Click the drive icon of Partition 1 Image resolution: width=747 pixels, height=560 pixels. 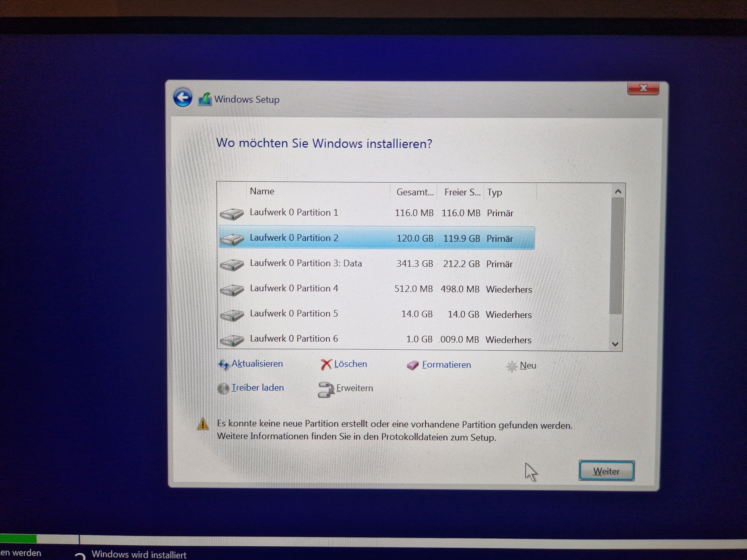[x=232, y=214]
